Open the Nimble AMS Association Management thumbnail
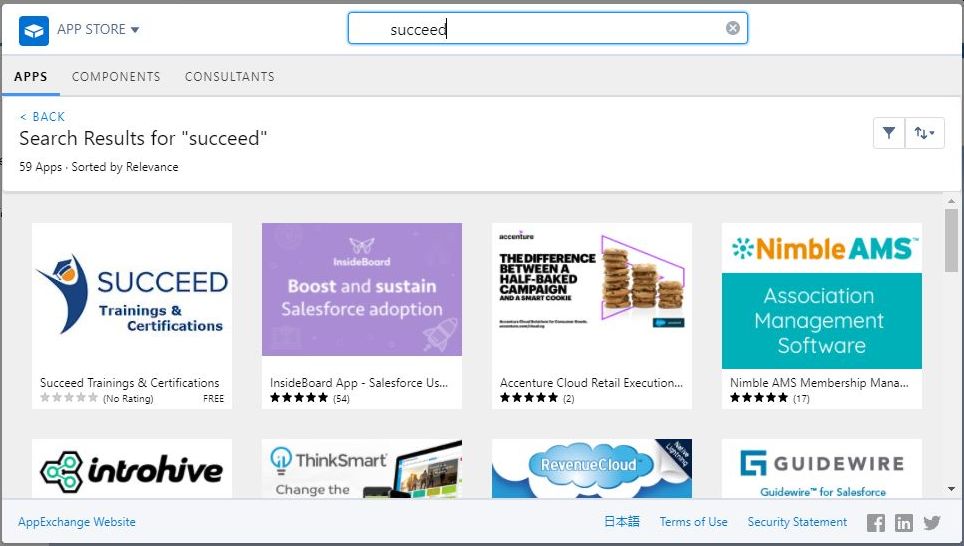 point(821,296)
